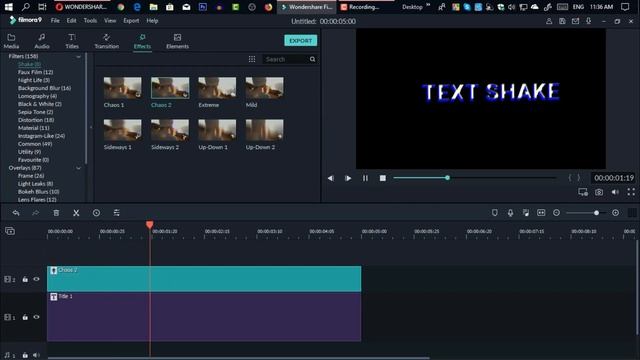Click the Delete trash icon

point(56,213)
